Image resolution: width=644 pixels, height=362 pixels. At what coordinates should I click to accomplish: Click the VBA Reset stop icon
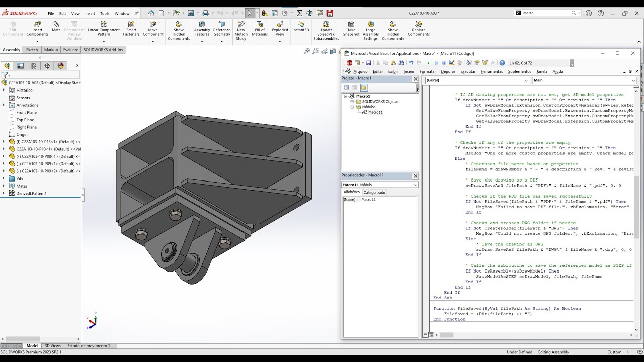pyautogui.click(x=444, y=63)
